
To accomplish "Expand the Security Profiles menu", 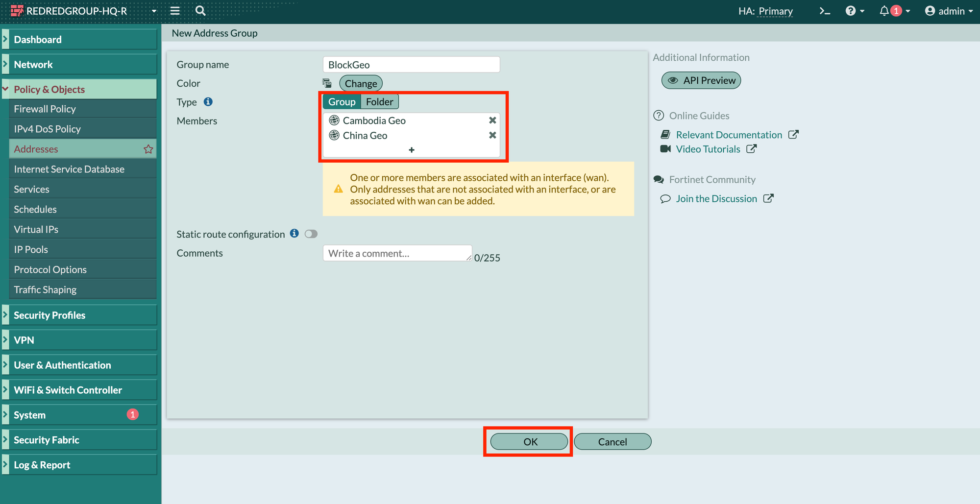I will pos(49,315).
